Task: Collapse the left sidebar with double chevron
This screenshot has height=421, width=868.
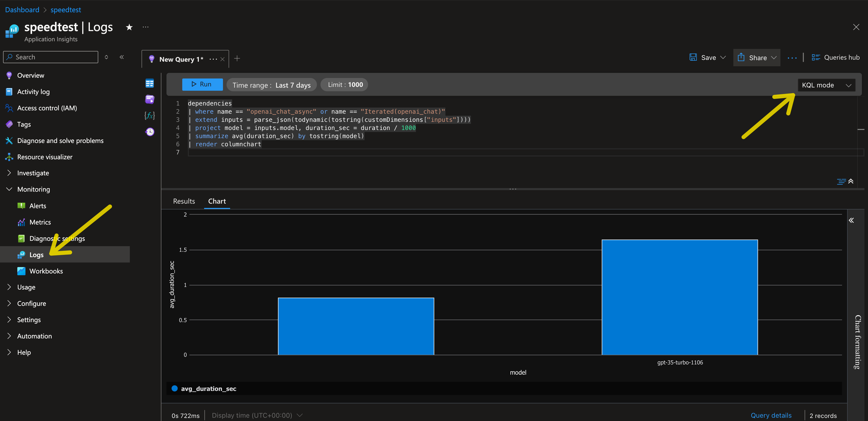Action: pos(122,57)
